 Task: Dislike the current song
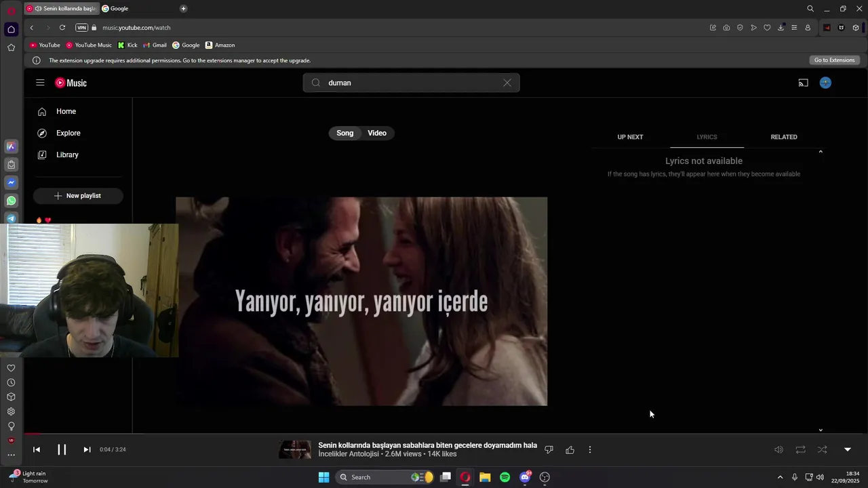[549, 449]
